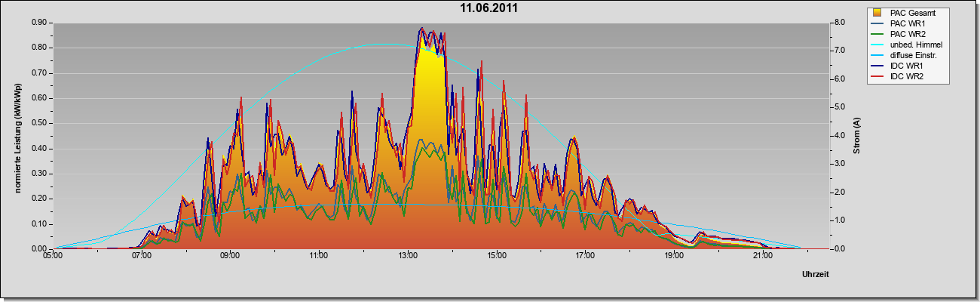Click the normierte Leistung axis title

(x=17, y=136)
